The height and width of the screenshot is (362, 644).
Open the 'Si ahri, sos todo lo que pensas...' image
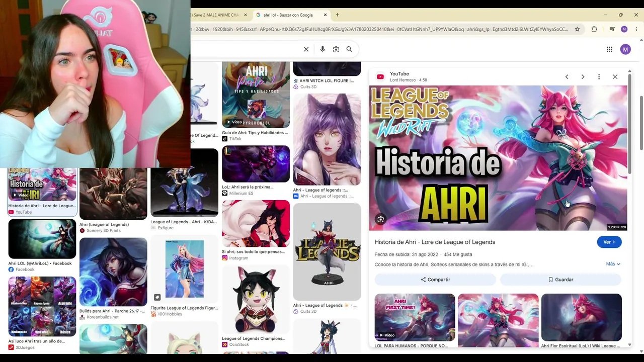point(256,223)
